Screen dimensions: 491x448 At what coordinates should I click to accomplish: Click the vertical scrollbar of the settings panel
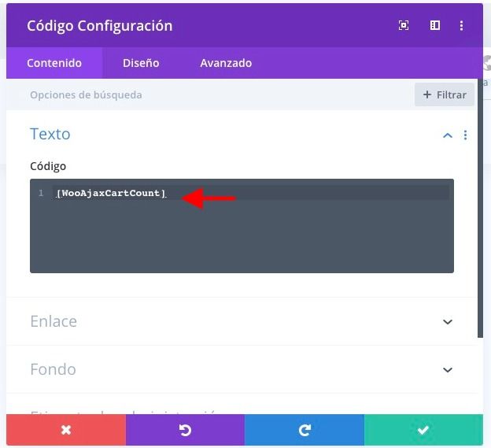[x=480, y=209]
